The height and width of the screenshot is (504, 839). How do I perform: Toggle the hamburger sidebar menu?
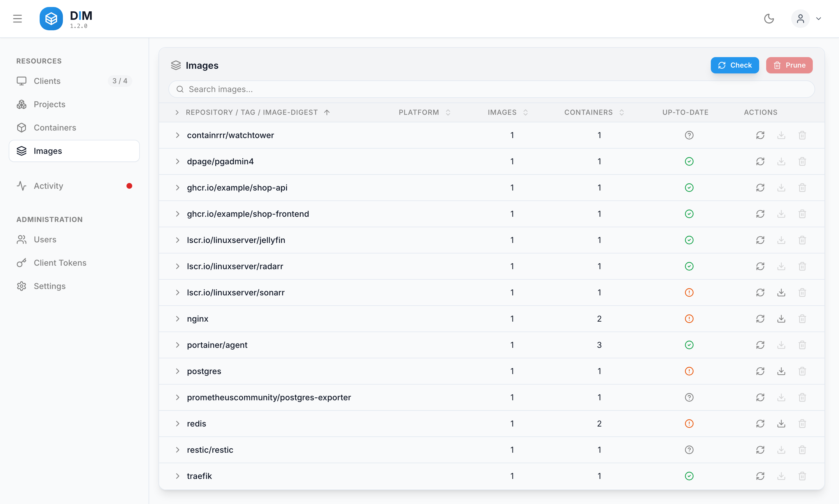(17, 19)
